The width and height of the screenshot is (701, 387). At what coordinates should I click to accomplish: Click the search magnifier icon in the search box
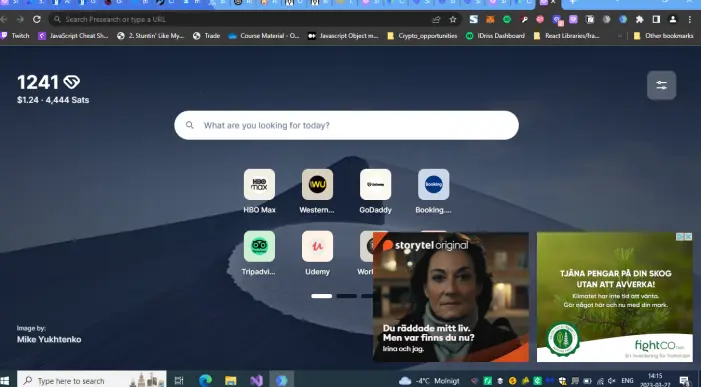[x=190, y=125]
